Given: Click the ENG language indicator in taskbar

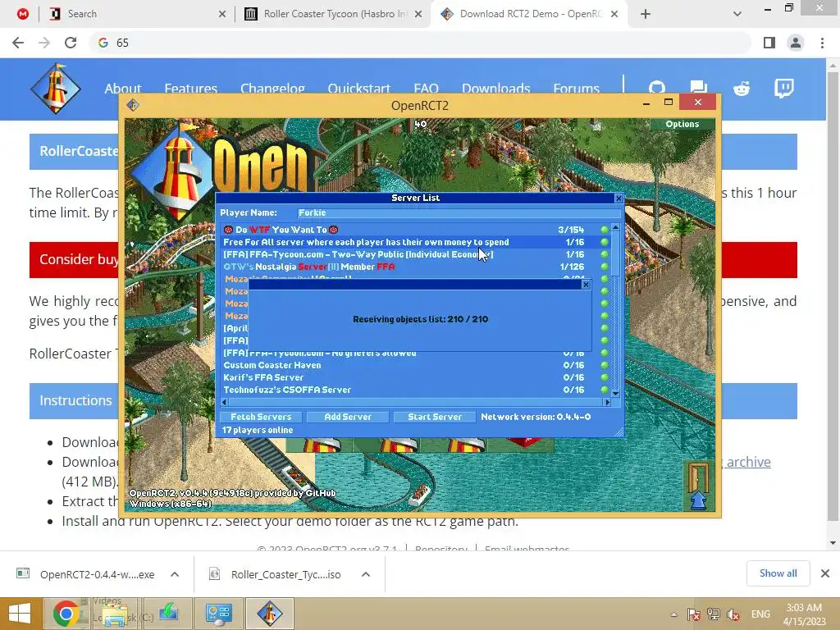Looking at the screenshot, I should [x=760, y=614].
